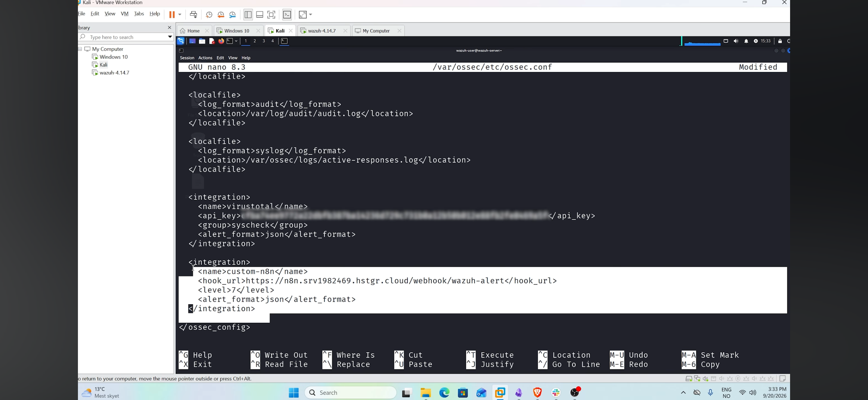Image resolution: width=868 pixels, height=400 pixels.
Task: Switch to Kali workspace 3
Action: click(x=264, y=41)
